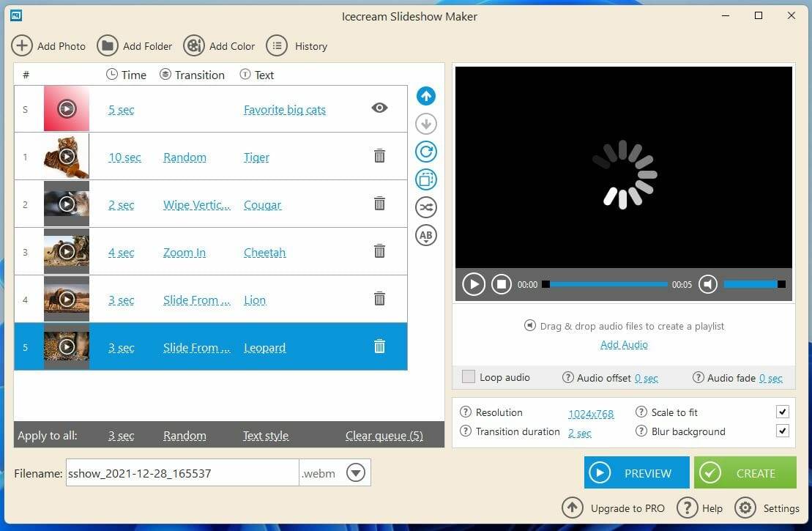Open the output format dropdown next to .webm

(356, 472)
